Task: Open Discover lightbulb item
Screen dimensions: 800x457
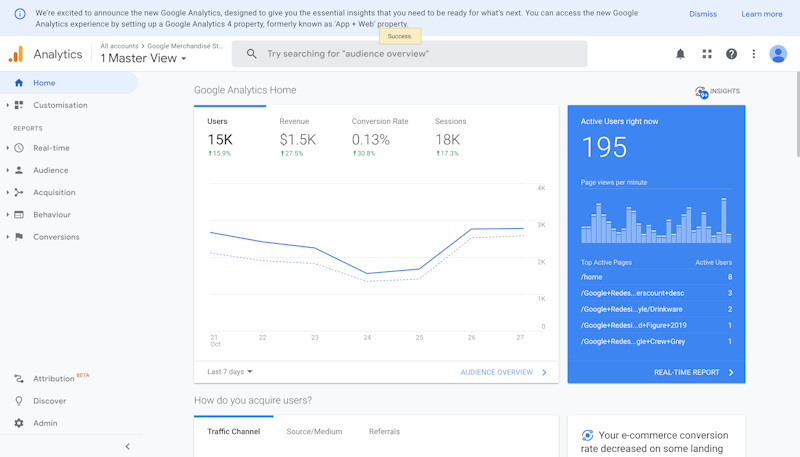Action: click(x=49, y=401)
